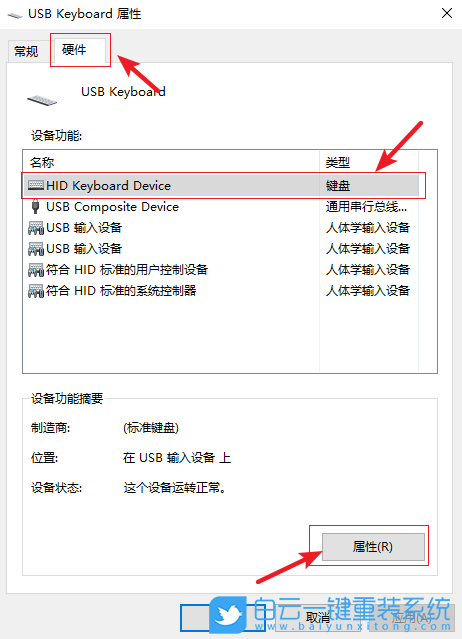Close the USB Keyboard 属性 dialog
The height and width of the screenshot is (639, 462).
(447, 13)
